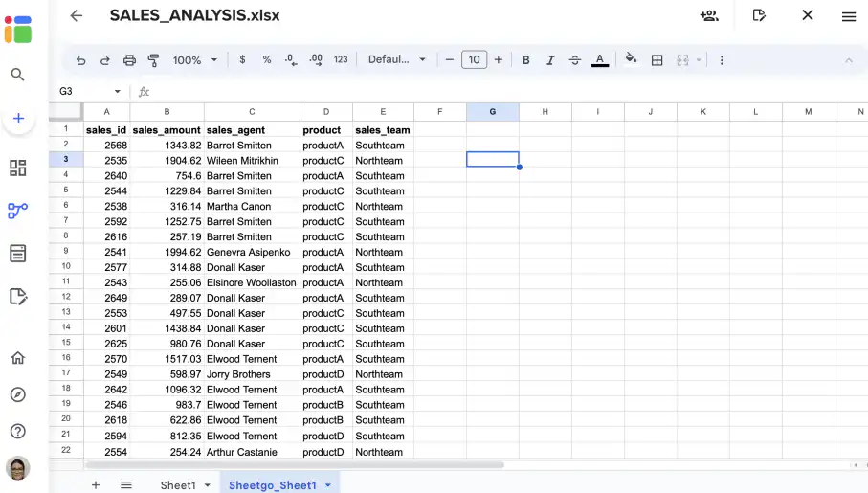The image size is (868, 493).
Task: Click the redo arrow icon
Action: (x=104, y=60)
